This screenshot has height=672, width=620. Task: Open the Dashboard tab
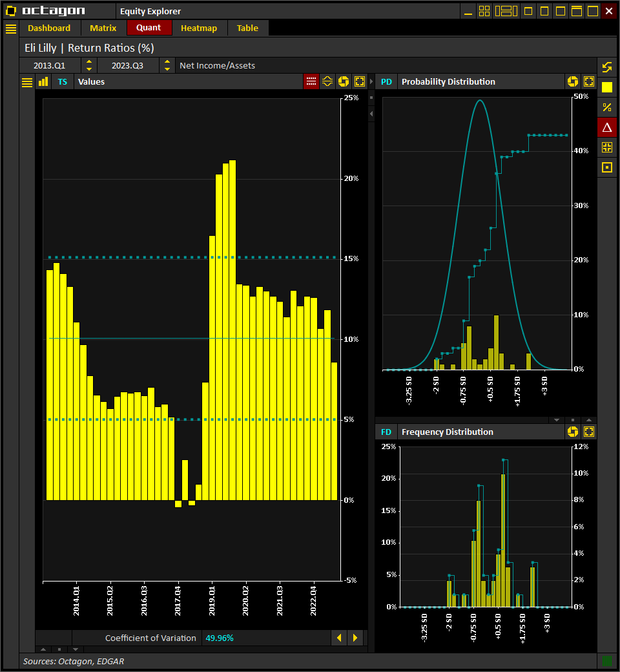coord(49,28)
